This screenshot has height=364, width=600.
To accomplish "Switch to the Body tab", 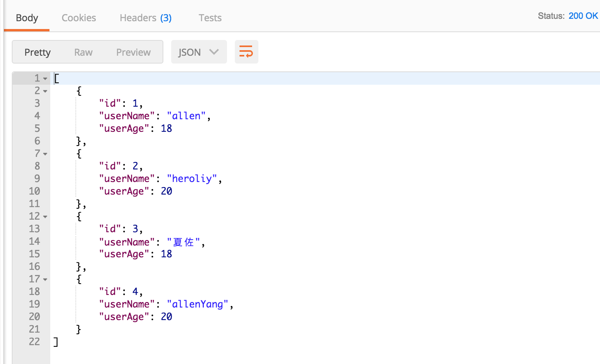I will pyautogui.click(x=27, y=18).
